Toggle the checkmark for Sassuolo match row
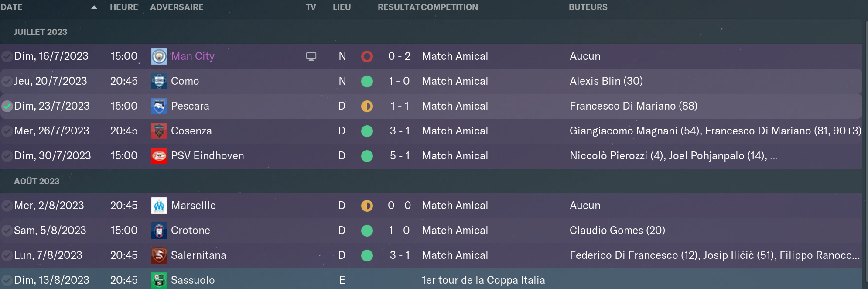Viewport: 868px width, 289px height. [x=7, y=280]
